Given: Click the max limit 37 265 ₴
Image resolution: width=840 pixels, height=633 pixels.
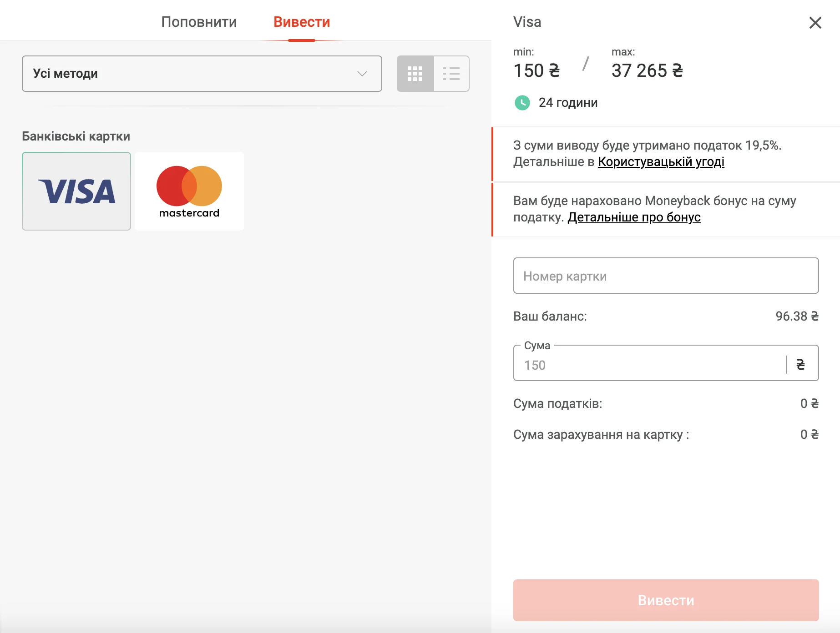Looking at the screenshot, I should (647, 70).
